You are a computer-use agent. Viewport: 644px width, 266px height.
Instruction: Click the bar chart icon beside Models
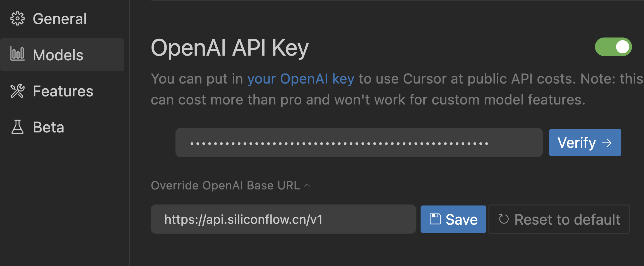coord(17,54)
